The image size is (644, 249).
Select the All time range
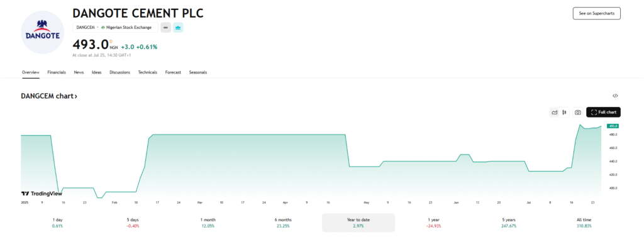tap(584, 223)
